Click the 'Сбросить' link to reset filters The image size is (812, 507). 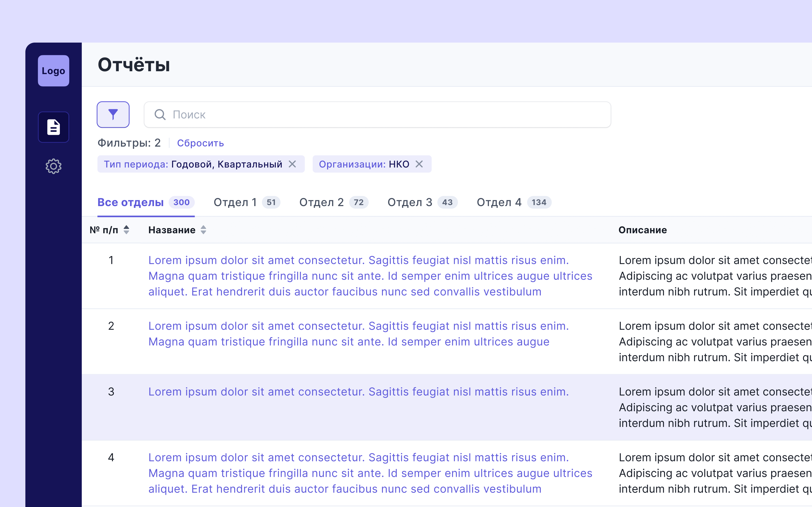tap(200, 143)
